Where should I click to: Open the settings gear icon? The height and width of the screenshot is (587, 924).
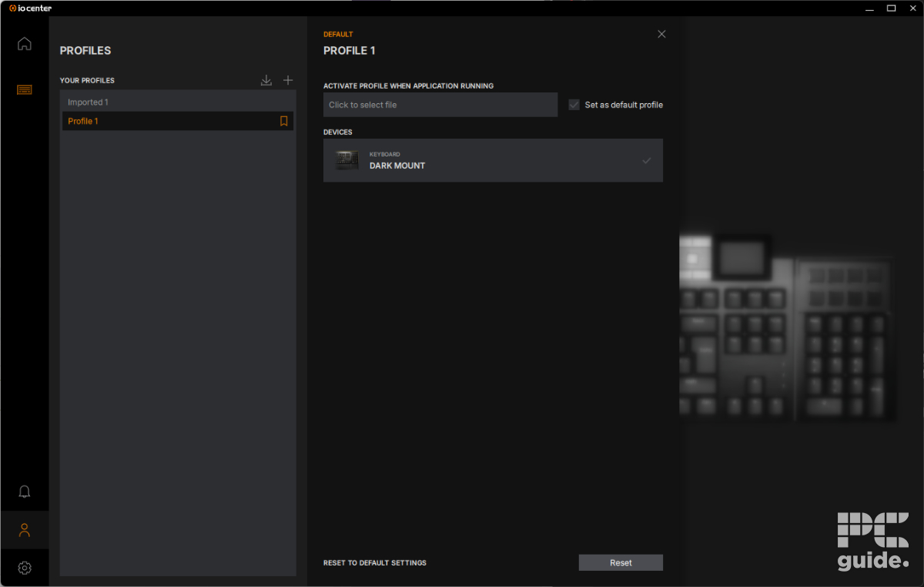pyautogui.click(x=25, y=568)
